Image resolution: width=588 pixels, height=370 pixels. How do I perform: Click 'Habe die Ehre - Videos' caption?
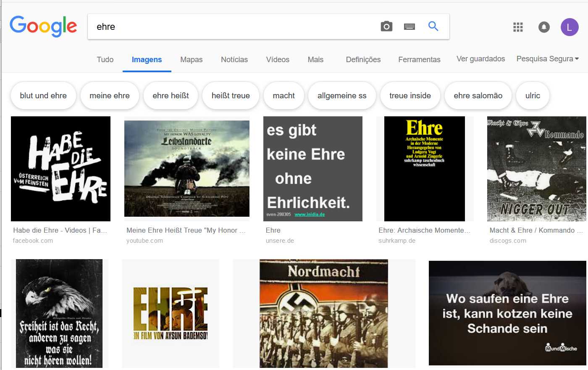click(60, 230)
